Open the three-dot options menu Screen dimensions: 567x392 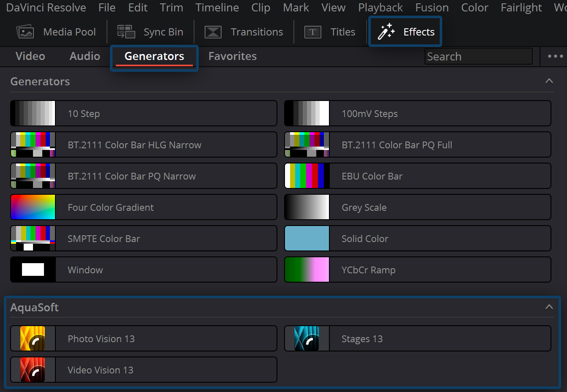tap(555, 56)
